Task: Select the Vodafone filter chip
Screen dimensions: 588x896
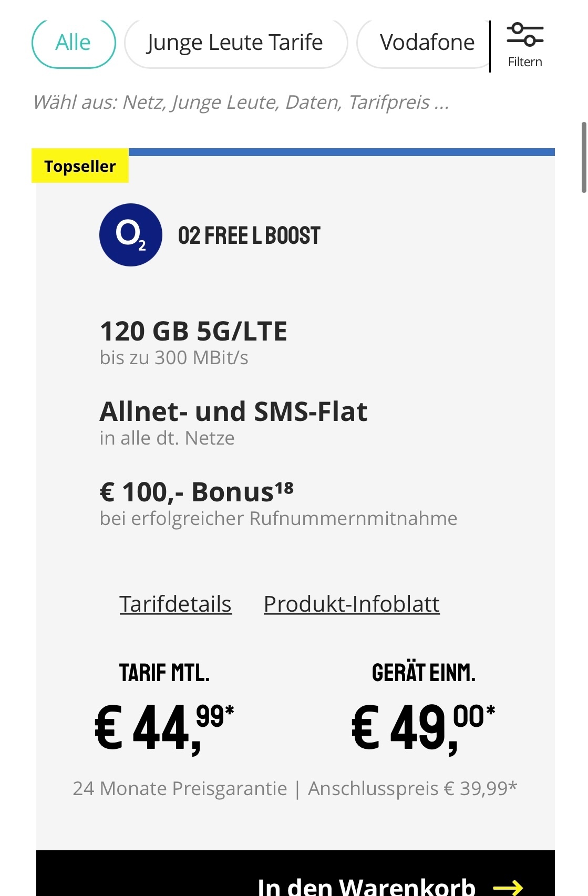Action: click(x=424, y=43)
